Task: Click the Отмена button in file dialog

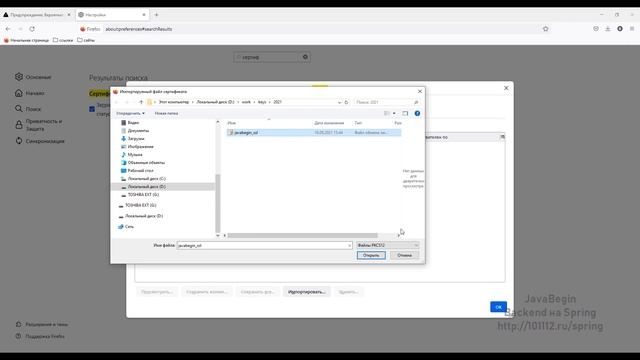Action: click(404, 255)
